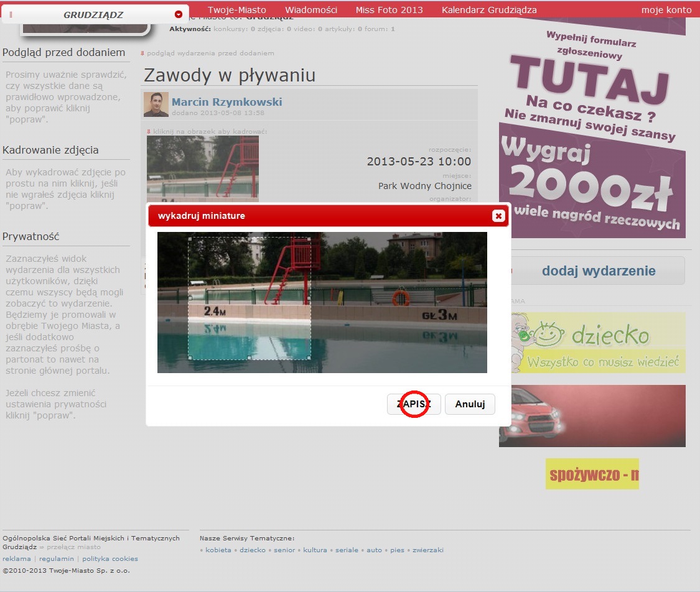Open the kultura thematic service link
The height and width of the screenshot is (592, 700).
coord(315,550)
